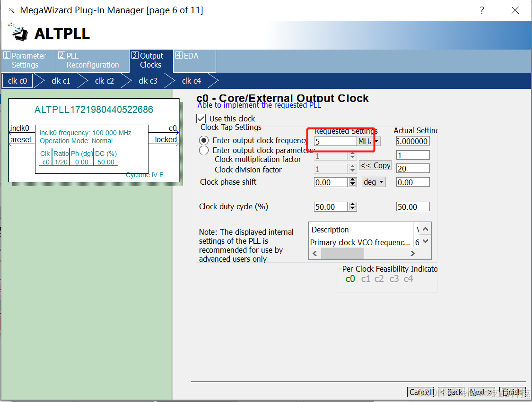Open the deg phase unit dropdown
This screenshot has width=532, height=402.
pyautogui.click(x=374, y=182)
